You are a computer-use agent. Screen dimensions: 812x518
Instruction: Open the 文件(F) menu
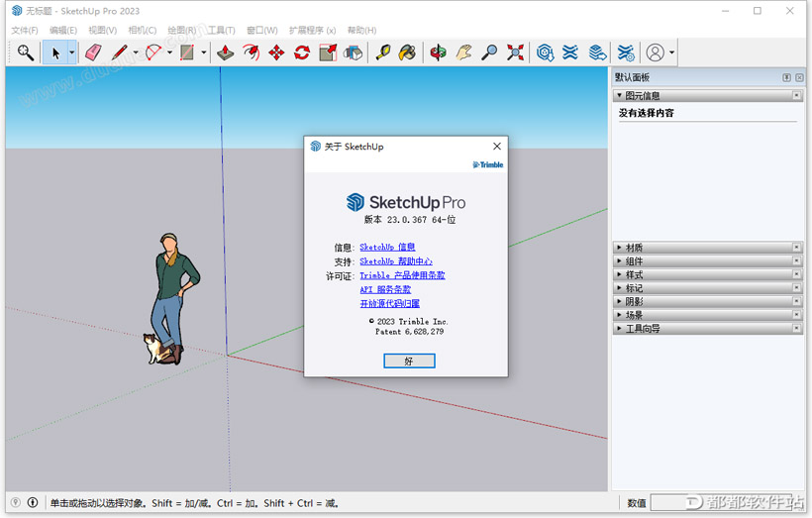point(25,30)
